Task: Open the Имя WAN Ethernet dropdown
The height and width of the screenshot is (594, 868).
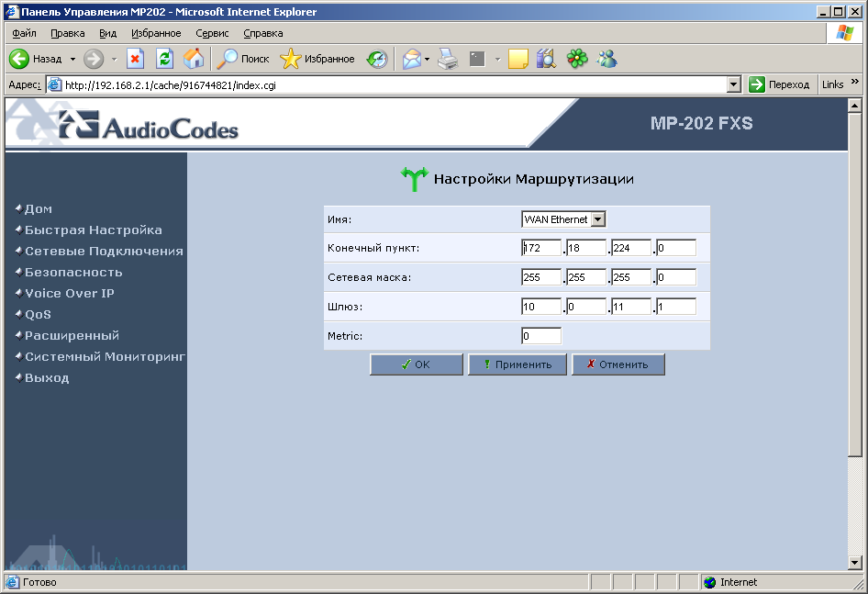Action: 563,219
